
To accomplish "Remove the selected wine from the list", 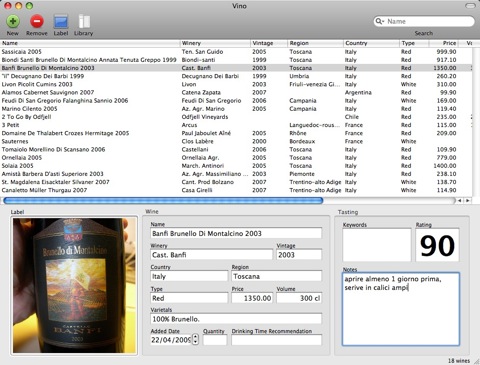I will (x=37, y=25).
